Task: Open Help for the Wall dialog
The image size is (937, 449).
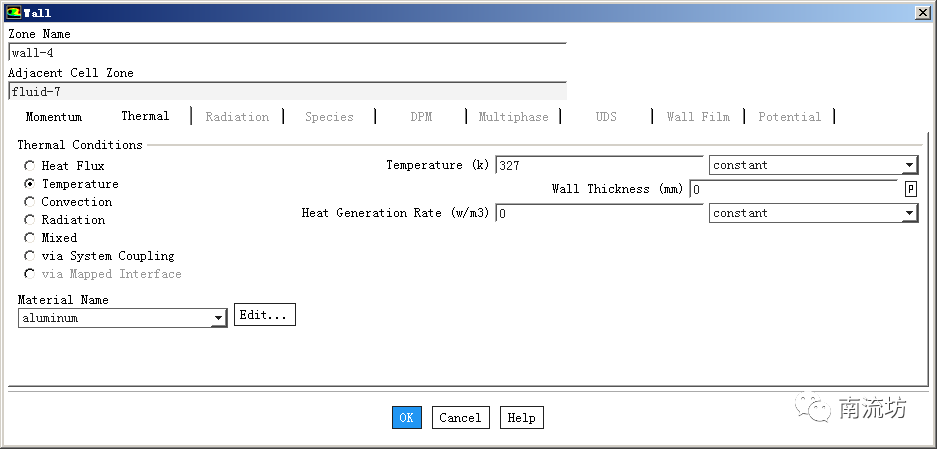Action: click(x=521, y=418)
